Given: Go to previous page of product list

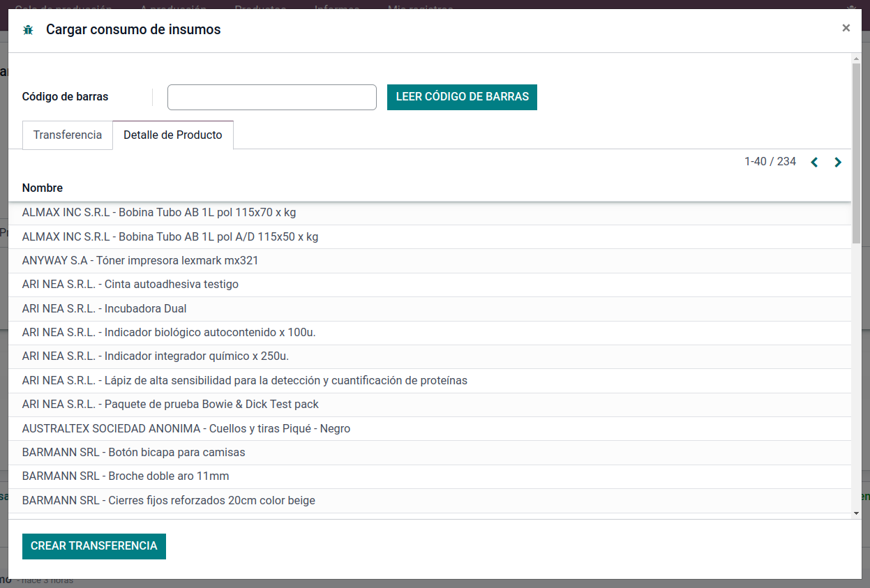Looking at the screenshot, I should click(814, 163).
